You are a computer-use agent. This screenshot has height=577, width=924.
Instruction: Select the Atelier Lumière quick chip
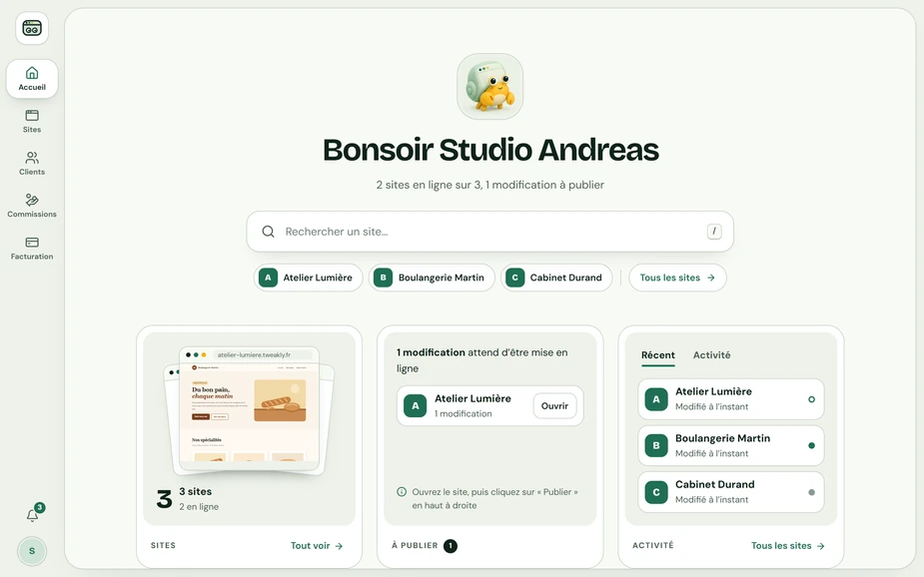(309, 278)
